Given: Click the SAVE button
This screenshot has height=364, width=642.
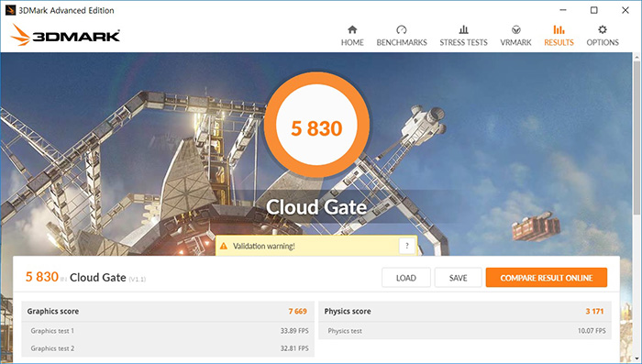Looking at the screenshot, I should (x=459, y=278).
